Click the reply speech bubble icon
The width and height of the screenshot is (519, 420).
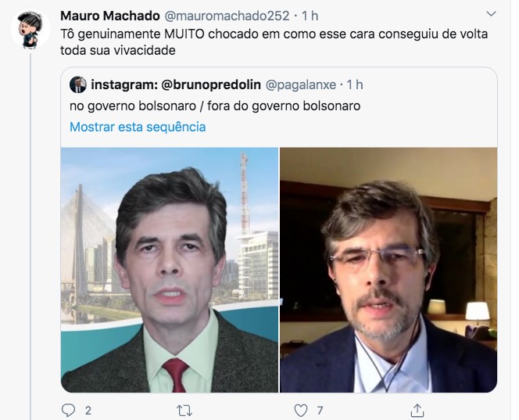coord(68,411)
